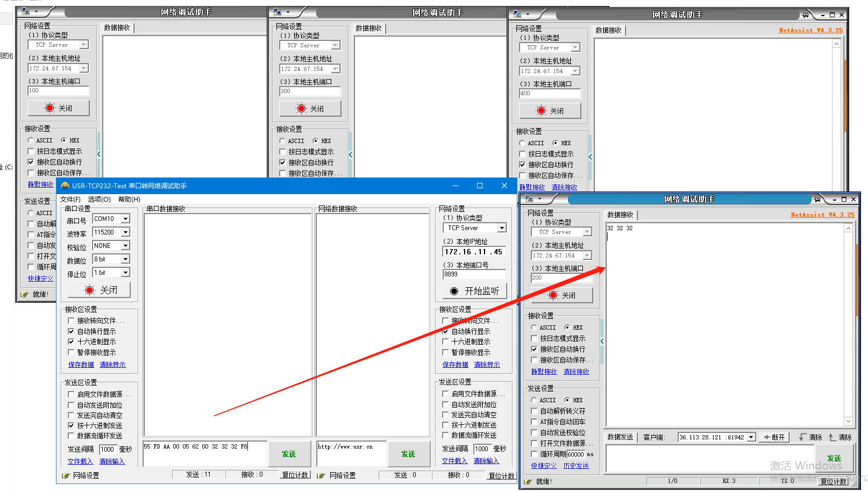Expand the 串口号 COM10 dropdown
This screenshot has width=868, height=491.
[125, 219]
